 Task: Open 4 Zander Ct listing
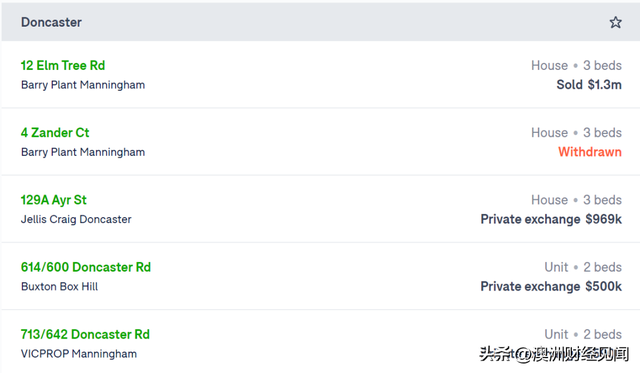[x=55, y=133]
